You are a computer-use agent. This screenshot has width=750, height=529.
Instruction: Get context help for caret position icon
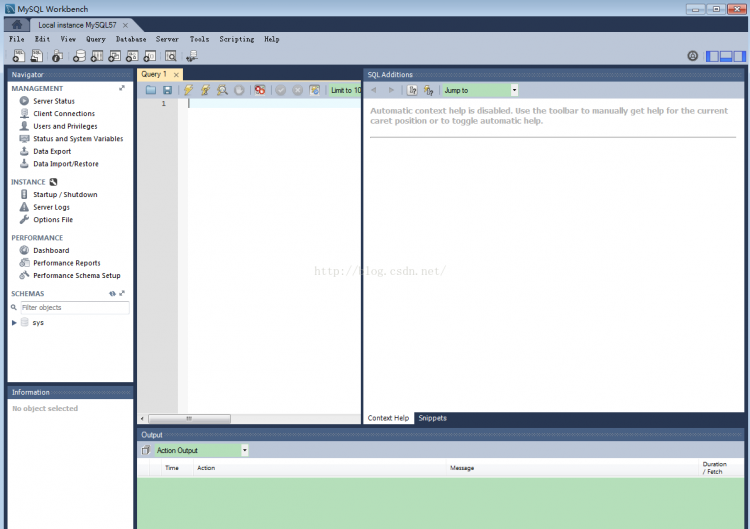(x=412, y=90)
